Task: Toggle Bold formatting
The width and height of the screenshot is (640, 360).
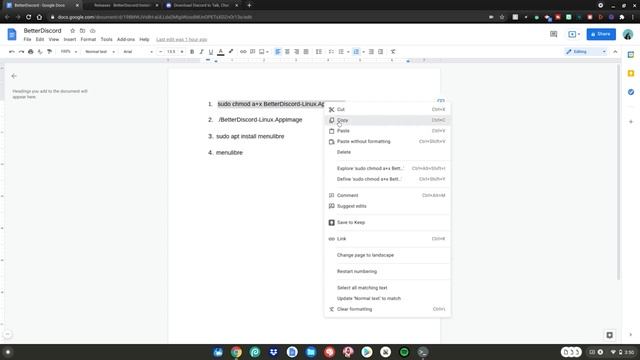Action: click(x=192, y=52)
